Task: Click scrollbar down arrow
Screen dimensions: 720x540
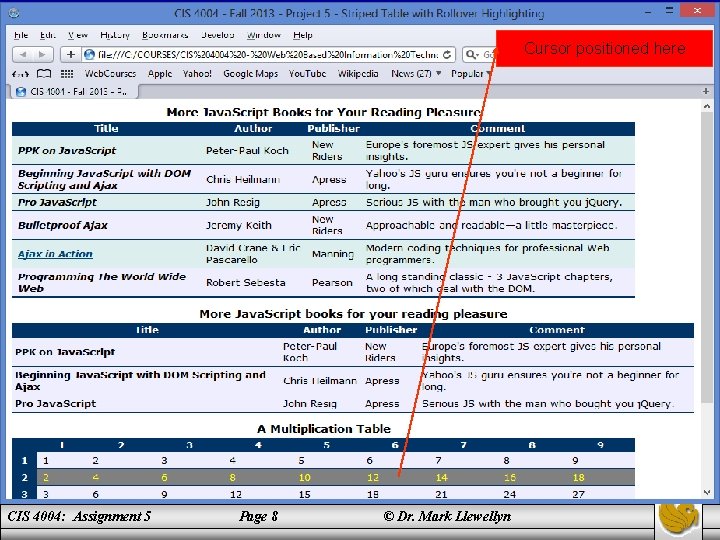Action: pos(707,492)
